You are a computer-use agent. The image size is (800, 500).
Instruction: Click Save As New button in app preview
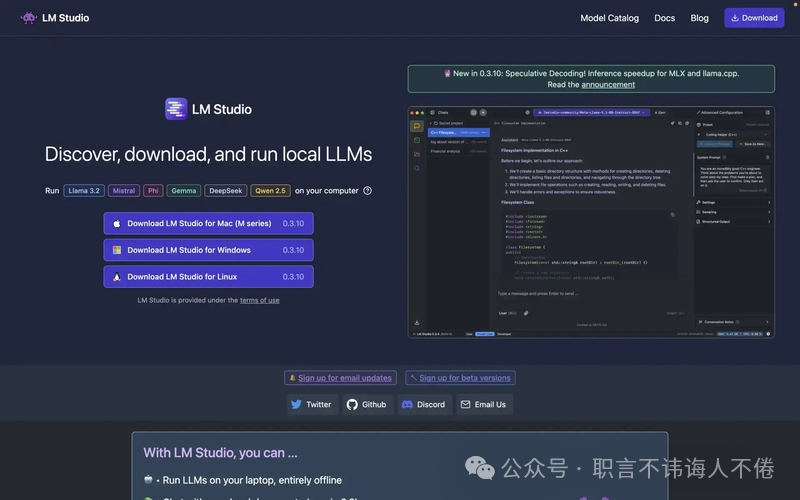point(753,144)
